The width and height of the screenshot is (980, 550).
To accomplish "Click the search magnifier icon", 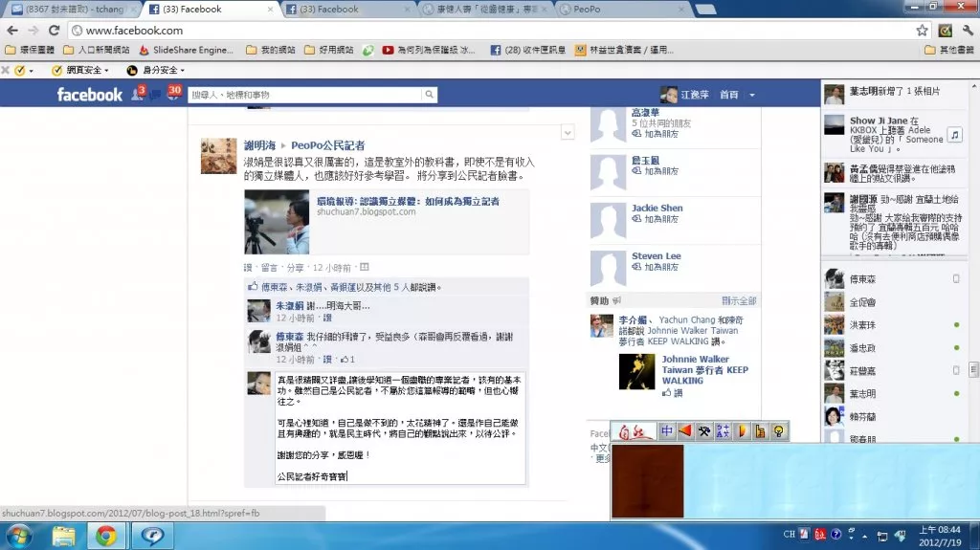I will (x=430, y=95).
